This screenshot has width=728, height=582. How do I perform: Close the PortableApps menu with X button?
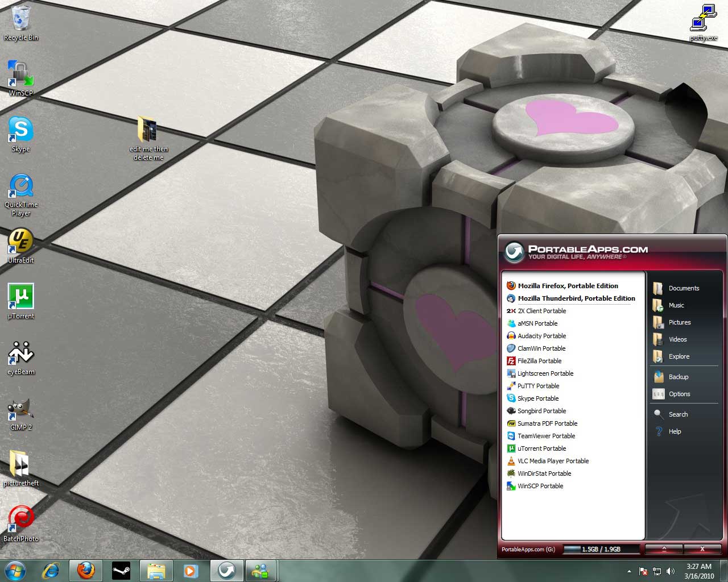click(x=702, y=549)
